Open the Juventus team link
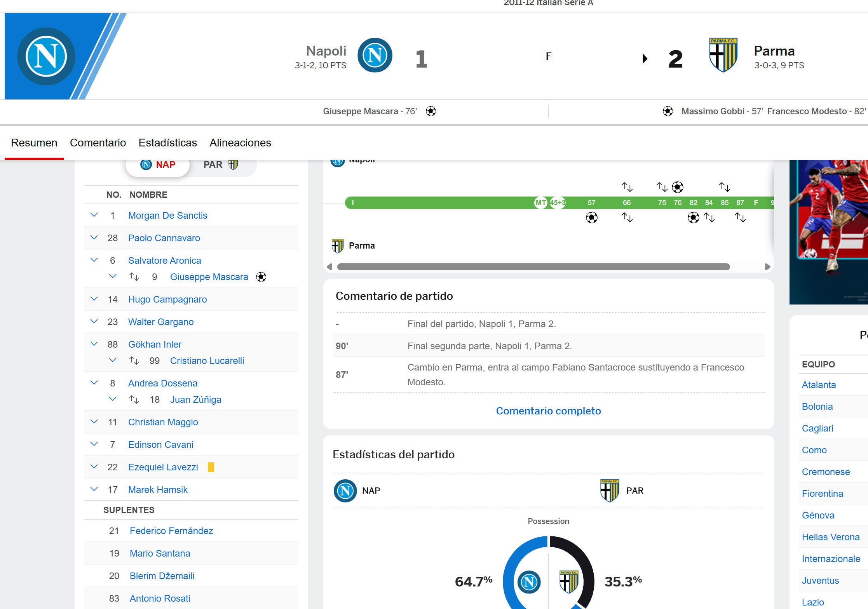Viewport: 868px width, 609px height. tap(820, 581)
